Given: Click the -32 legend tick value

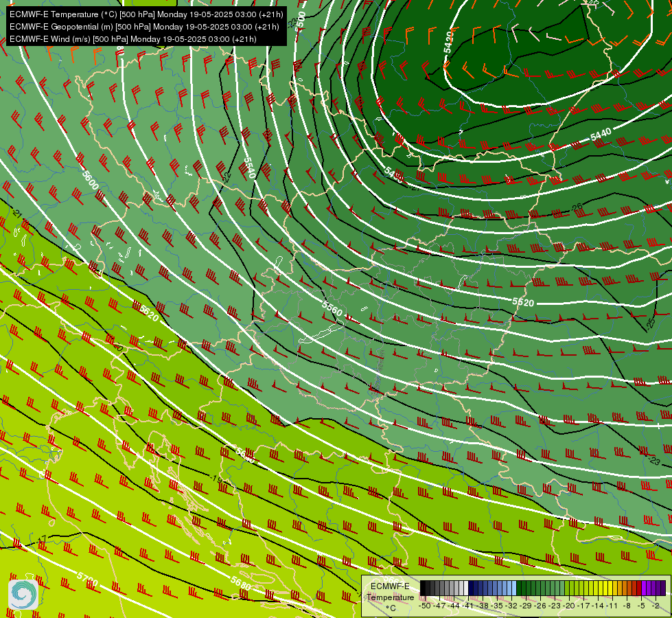Looking at the screenshot, I should pyautogui.click(x=511, y=606).
